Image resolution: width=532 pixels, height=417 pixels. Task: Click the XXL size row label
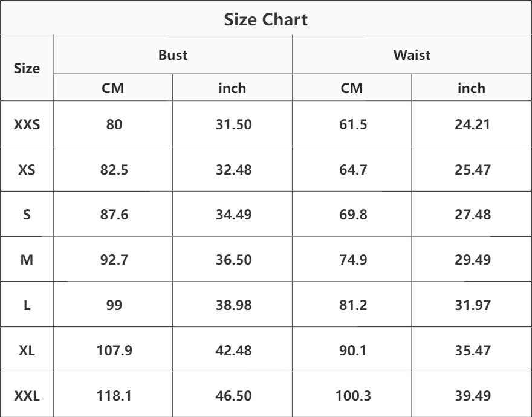pos(27,396)
